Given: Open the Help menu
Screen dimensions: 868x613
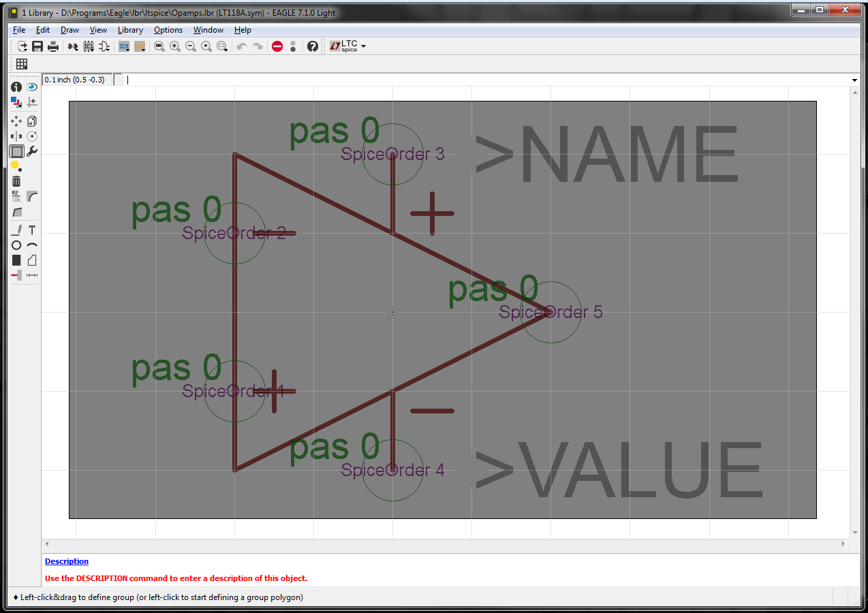Looking at the screenshot, I should coord(243,30).
